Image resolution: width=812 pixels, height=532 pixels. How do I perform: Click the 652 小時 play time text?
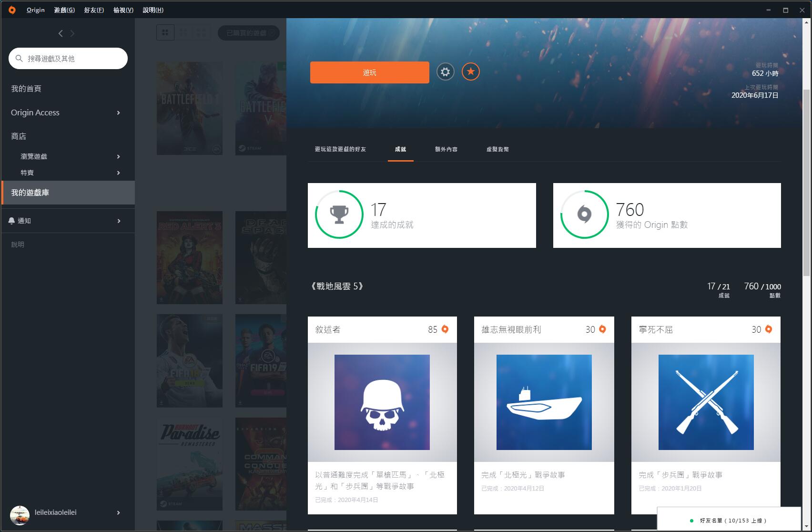click(765, 73)
